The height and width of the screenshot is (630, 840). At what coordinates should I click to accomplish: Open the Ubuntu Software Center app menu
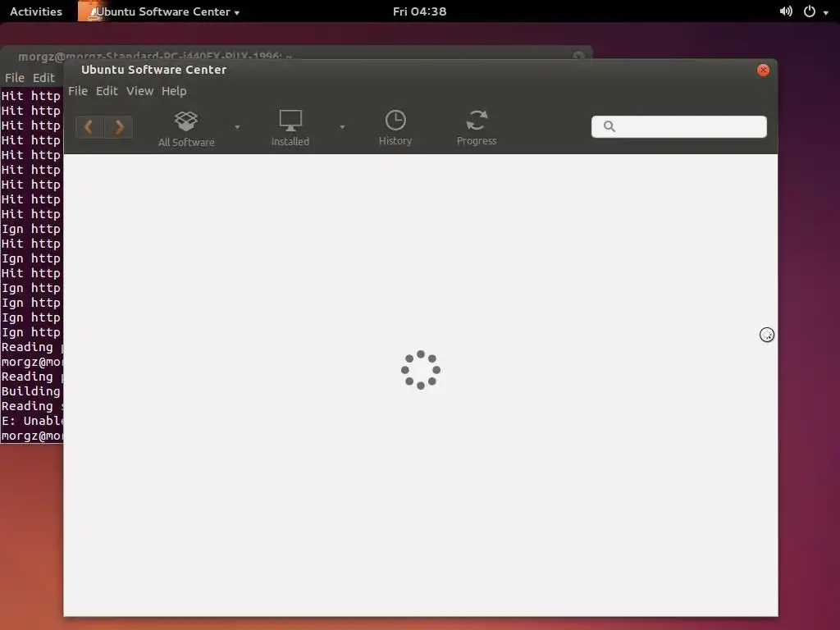click(160, 11)
